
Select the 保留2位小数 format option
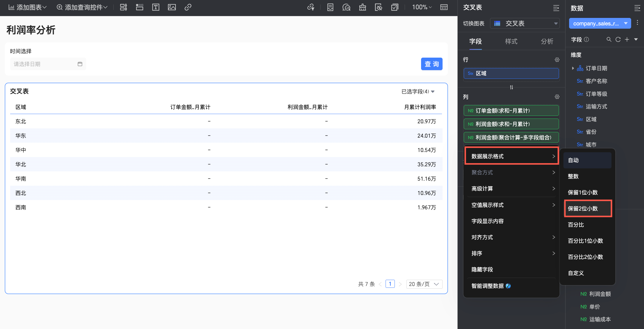point(588,208)
